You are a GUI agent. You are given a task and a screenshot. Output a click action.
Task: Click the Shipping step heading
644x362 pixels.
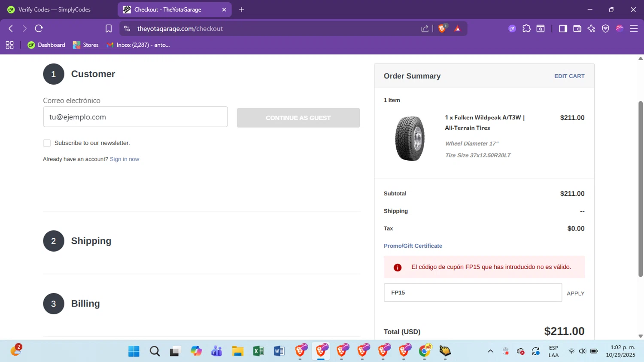(91, 241)
